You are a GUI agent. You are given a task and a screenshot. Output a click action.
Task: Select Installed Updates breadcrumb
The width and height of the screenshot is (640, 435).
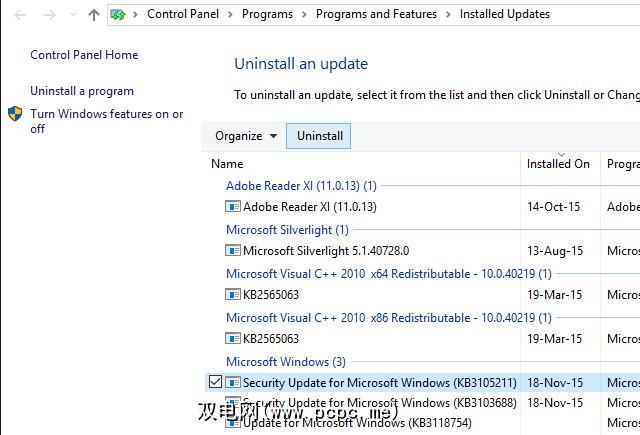click(x=505, y=14)
